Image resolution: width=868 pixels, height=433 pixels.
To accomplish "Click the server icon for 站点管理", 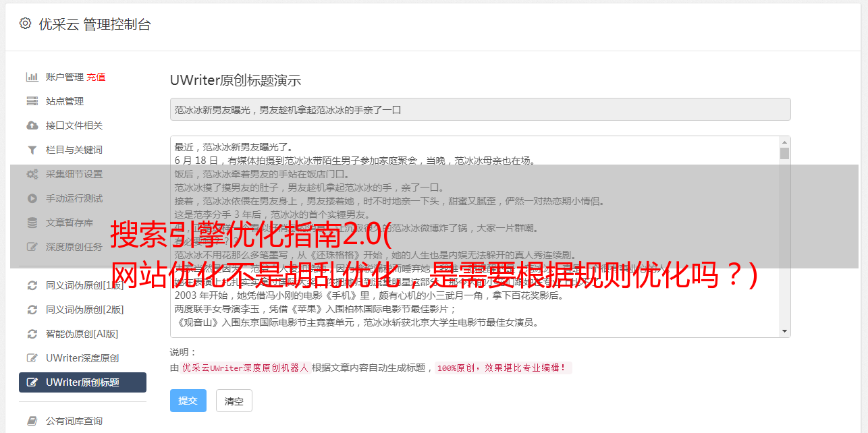I will [32, 101].
